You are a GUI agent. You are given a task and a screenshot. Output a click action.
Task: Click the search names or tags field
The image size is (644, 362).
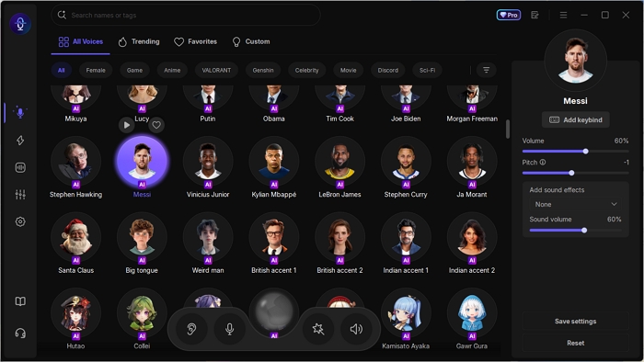point(186,16)
